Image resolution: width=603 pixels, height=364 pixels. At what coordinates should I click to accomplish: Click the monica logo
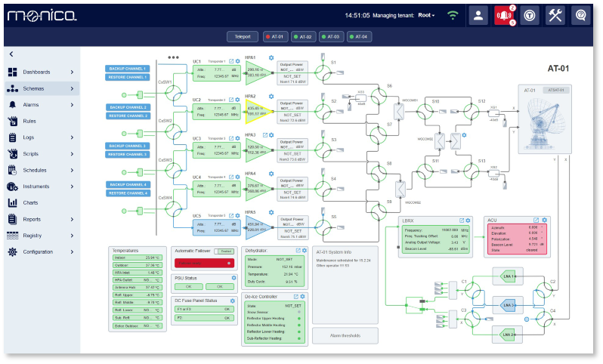coord(42,15)
